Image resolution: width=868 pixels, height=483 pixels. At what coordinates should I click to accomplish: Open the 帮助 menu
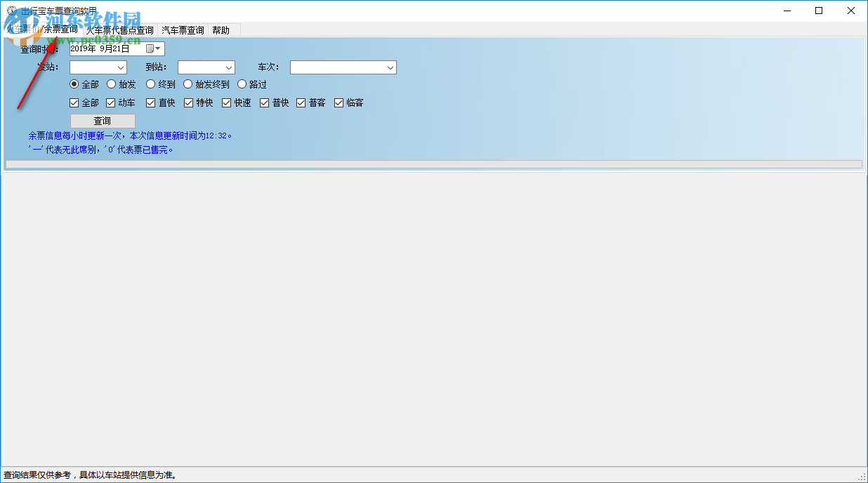click(x=222, y=30)
